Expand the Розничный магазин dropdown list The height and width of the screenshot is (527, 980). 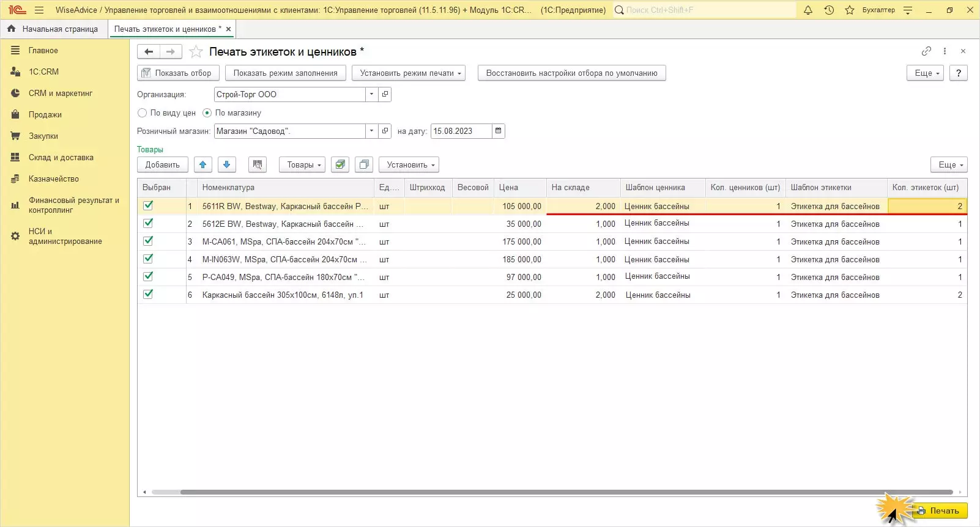(371, 131)
